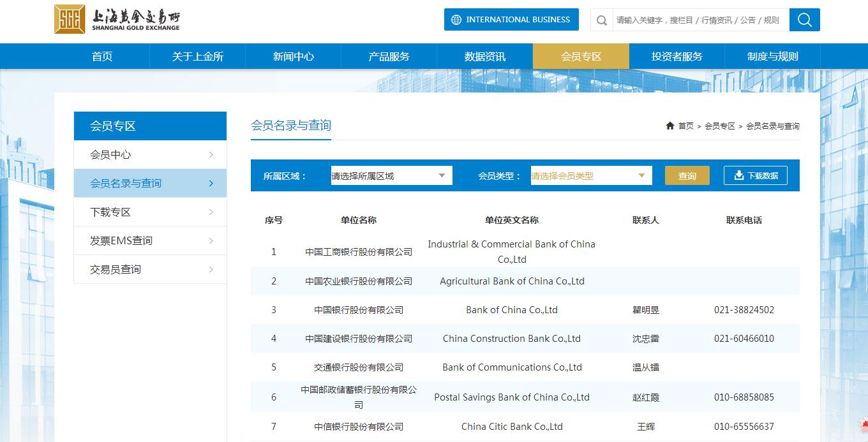Go to 首页 from the top navigation

coord(101,56)
